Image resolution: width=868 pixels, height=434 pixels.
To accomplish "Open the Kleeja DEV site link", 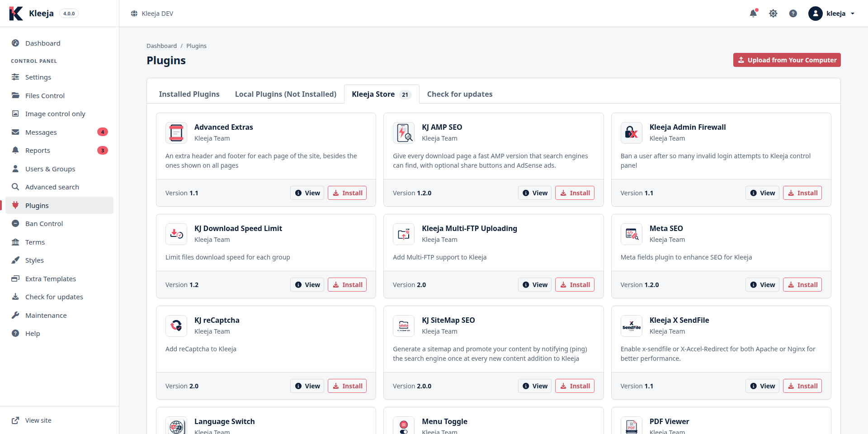I will click(152, 14).
